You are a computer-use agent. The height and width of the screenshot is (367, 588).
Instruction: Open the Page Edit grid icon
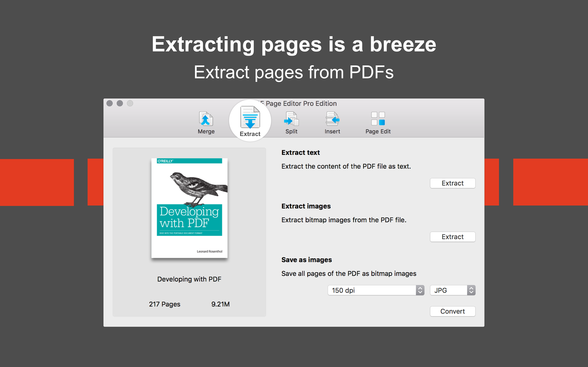pos(378,119)
